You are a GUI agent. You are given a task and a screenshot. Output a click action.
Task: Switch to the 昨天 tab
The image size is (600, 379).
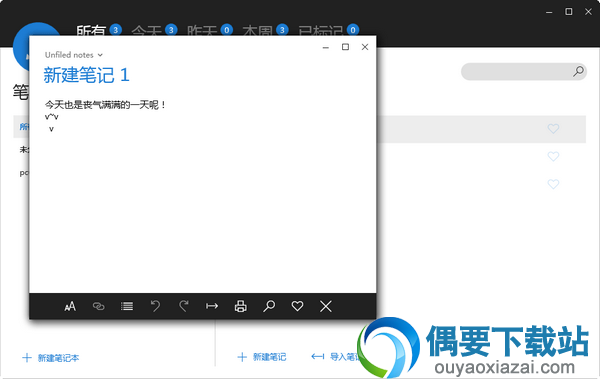(x=210, y=30)
